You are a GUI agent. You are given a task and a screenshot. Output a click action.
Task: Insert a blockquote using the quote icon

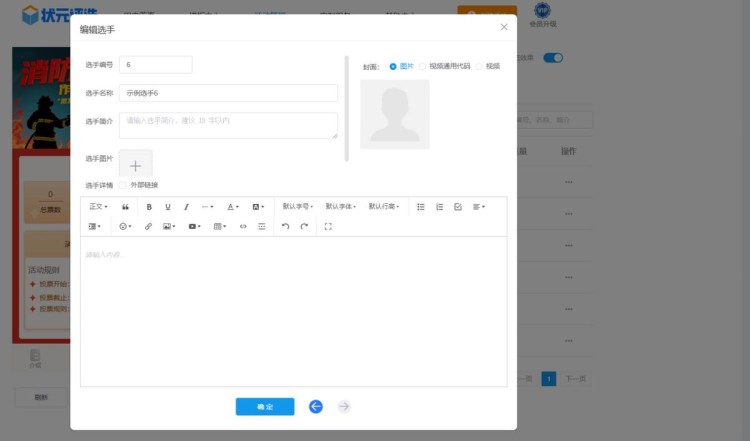coord(125,207)
